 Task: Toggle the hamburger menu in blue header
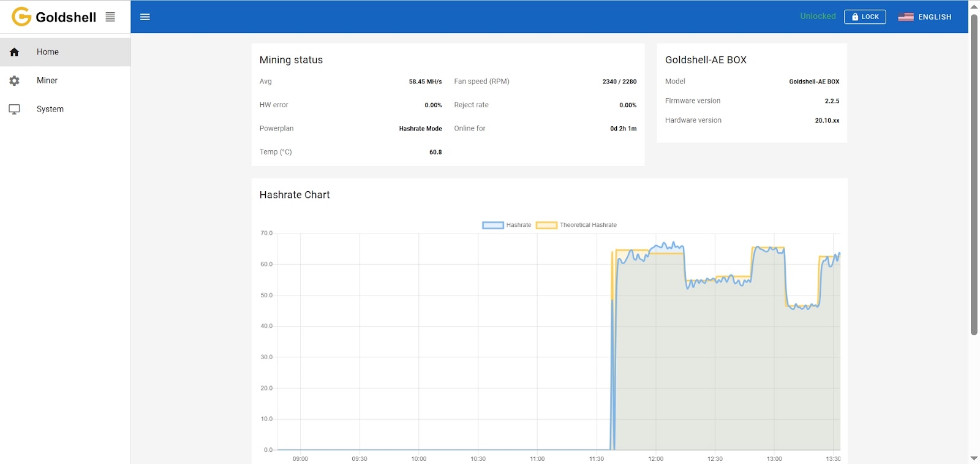pyautogui.click(x=145, y=17)
